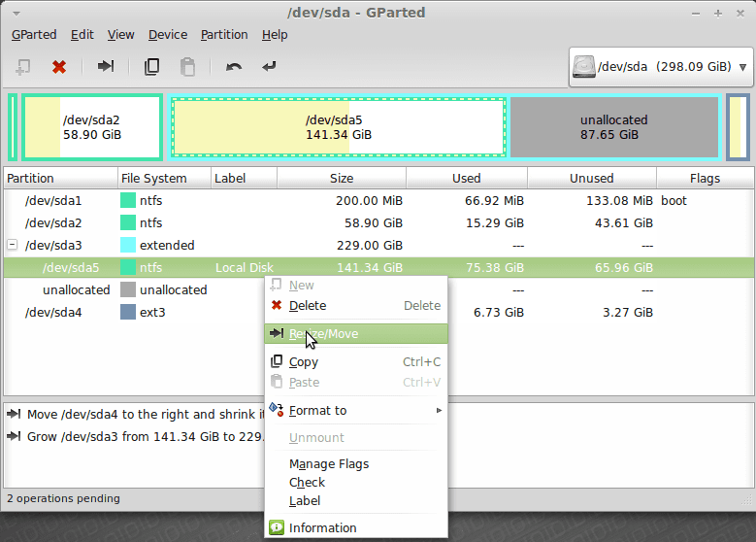Click the '2 operations pending' status text
Screen dimensions: 756x542
[63, 498]
